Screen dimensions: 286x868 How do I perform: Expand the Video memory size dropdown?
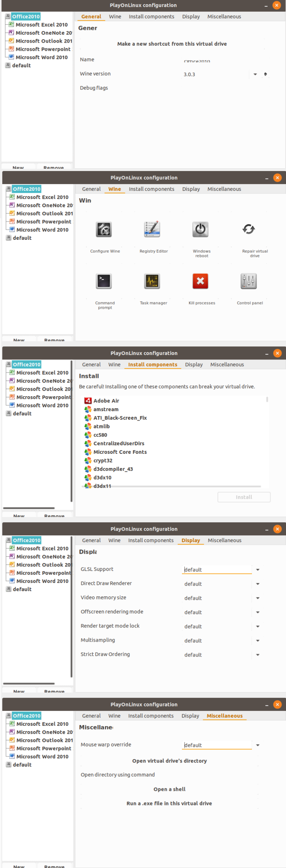pos(258,598)
